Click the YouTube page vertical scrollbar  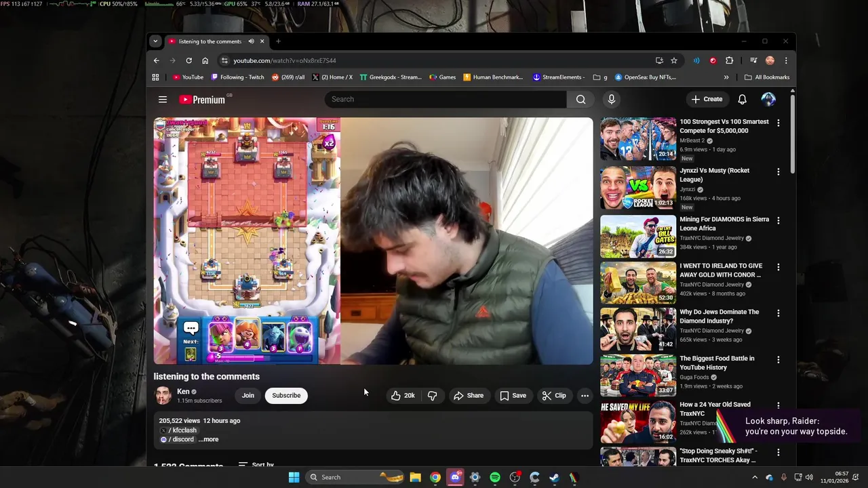(792, 136)
